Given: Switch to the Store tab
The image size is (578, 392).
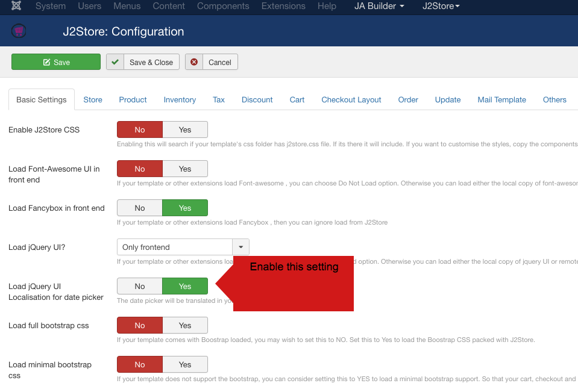Looking at the screenshot, I should point(93,99).
